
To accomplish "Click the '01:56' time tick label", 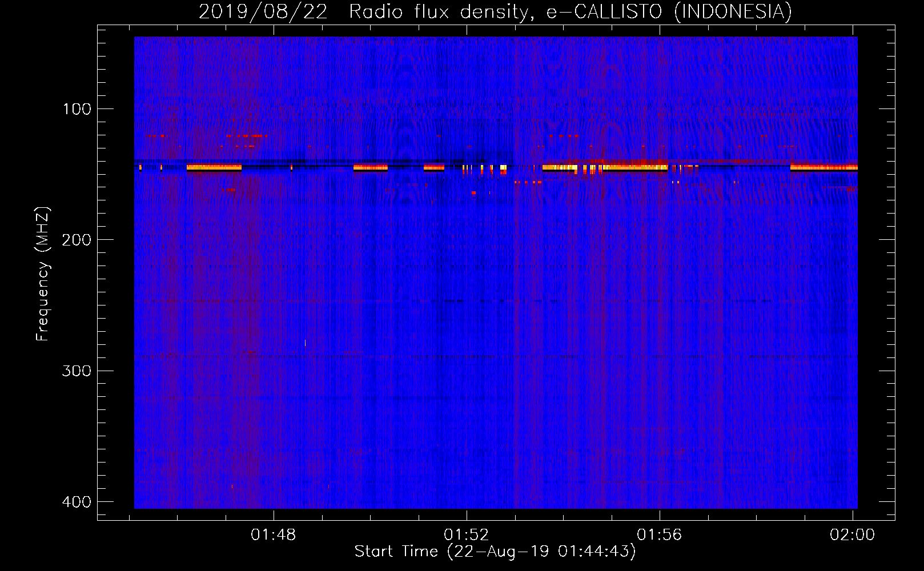I will pos(660,535).
